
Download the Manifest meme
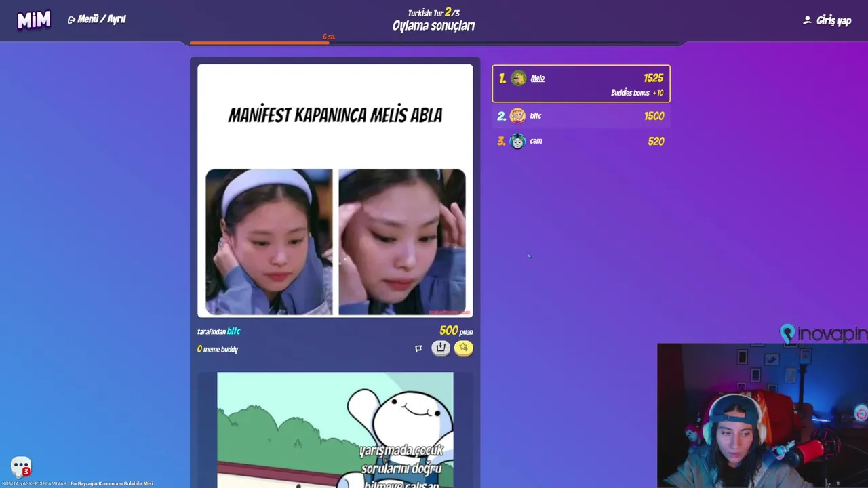pyautogui.click(x=441, y=348)
